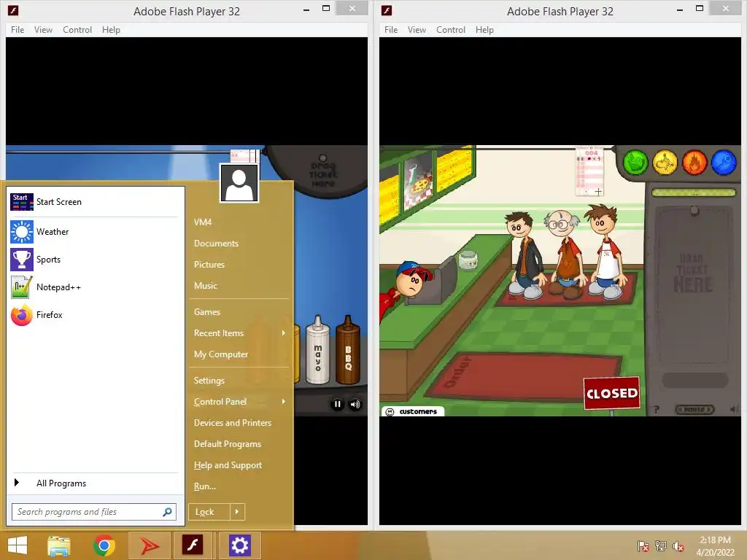Click the BBQ sauce bottle

click(x=348, y=349)
